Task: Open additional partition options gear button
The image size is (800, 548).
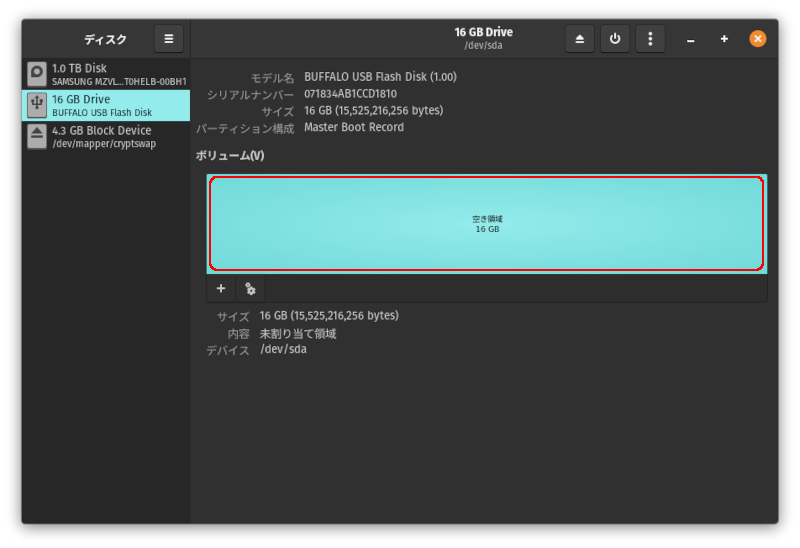Action: pos(250,289)
